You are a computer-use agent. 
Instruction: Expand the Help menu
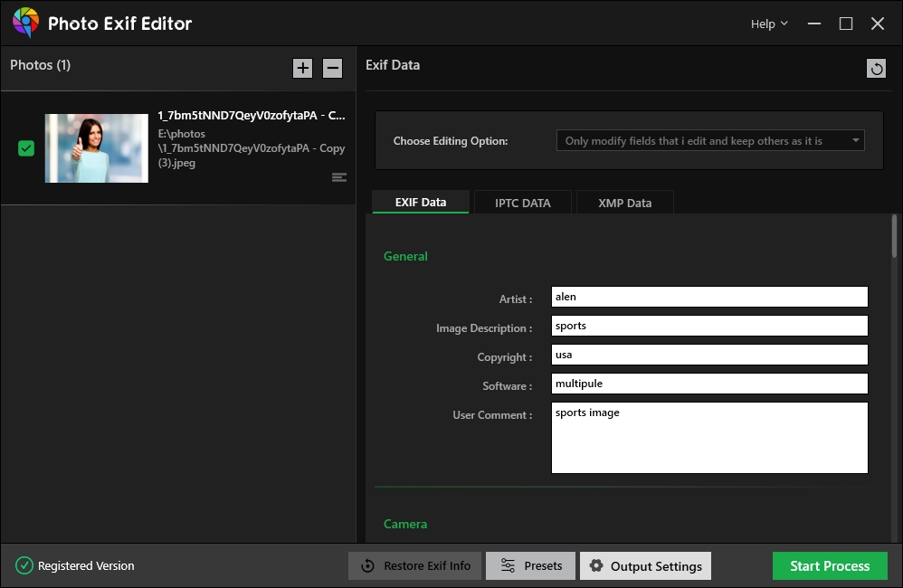tap(769, 24)
